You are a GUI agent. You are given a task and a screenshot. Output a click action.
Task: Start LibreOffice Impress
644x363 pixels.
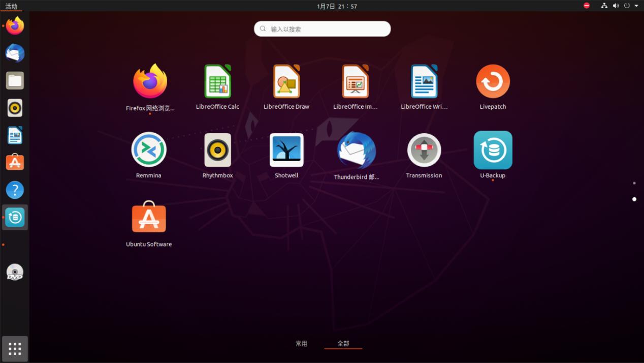(355, 81)
